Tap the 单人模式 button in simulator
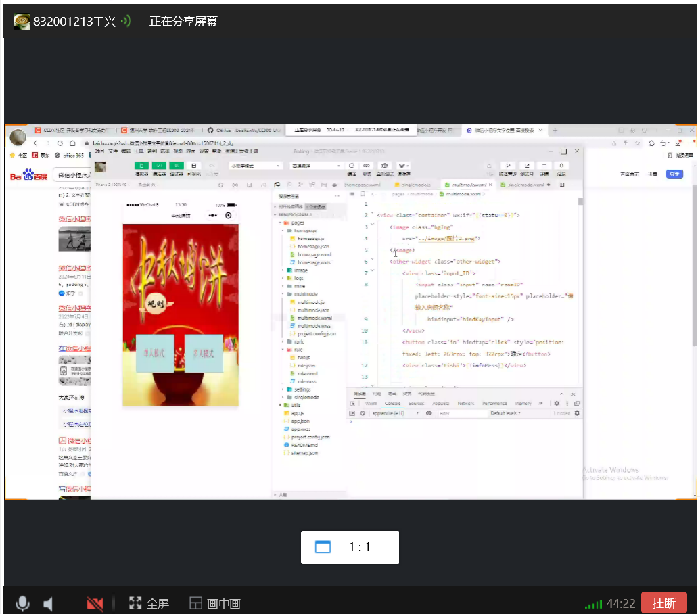 pos(154,353)
